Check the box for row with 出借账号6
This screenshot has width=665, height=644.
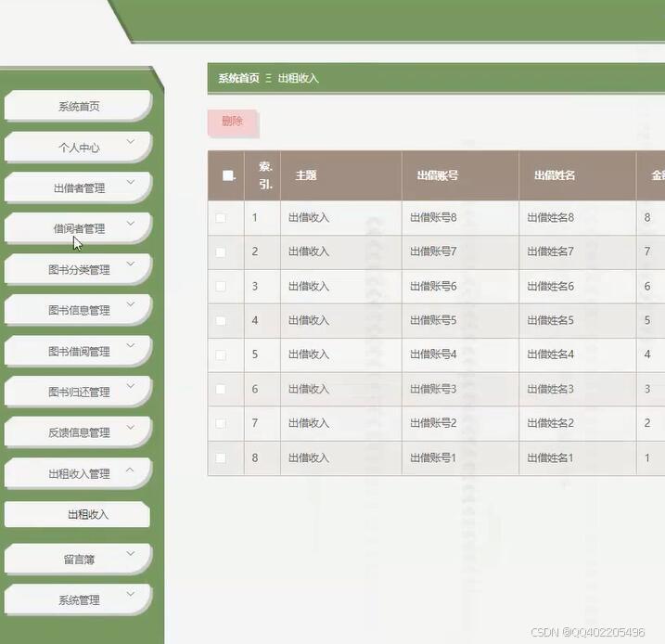tap(221, 287)
